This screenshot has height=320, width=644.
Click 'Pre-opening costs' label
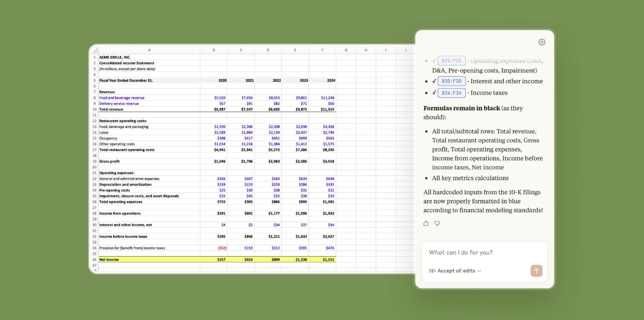pos(115,190)
